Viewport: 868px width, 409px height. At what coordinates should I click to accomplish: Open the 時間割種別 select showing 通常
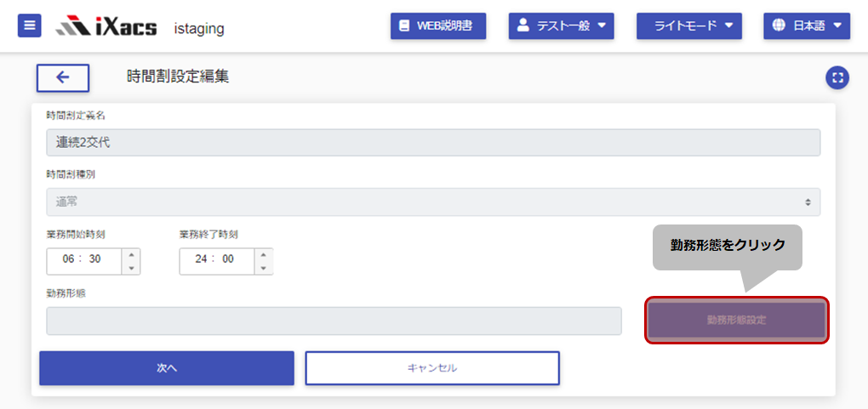433,202
